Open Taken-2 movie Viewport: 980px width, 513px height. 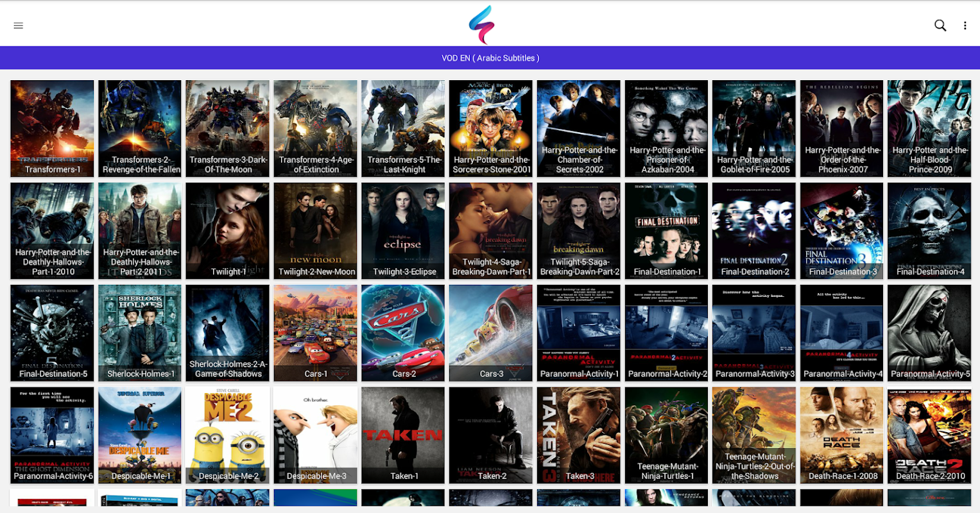pyautogui.click(x=491, y=435)
